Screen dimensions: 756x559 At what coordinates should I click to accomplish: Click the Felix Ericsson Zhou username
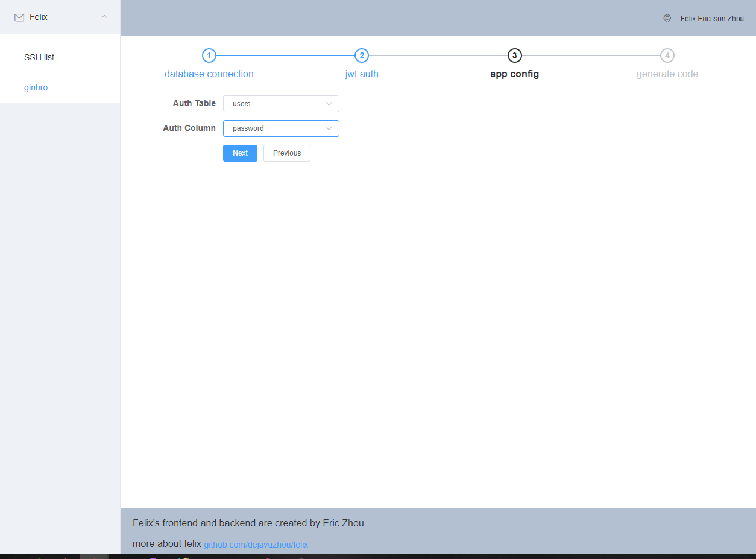pos(712,19)
